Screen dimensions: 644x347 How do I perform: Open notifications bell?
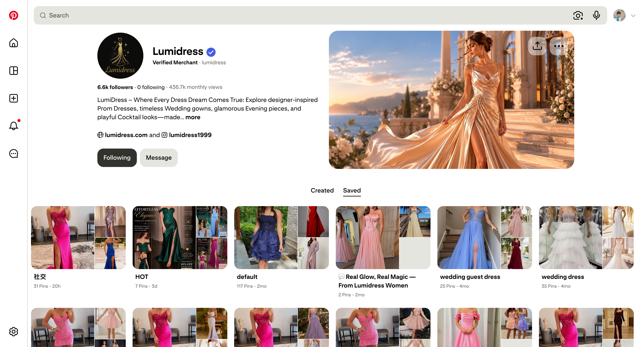(13, 126)
